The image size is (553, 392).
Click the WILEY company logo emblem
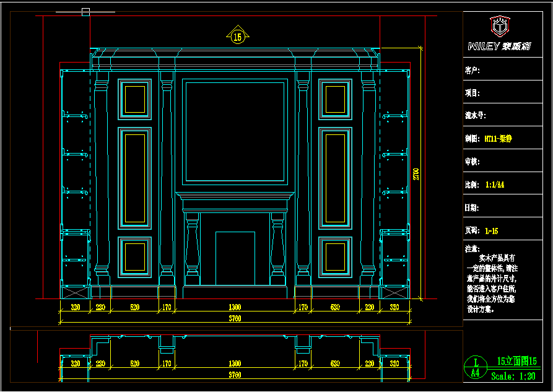(500, 26)
